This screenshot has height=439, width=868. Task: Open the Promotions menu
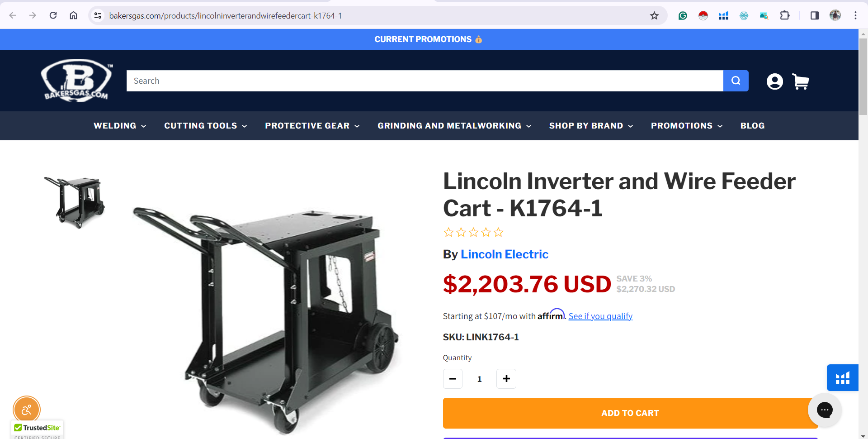point(687,126)
